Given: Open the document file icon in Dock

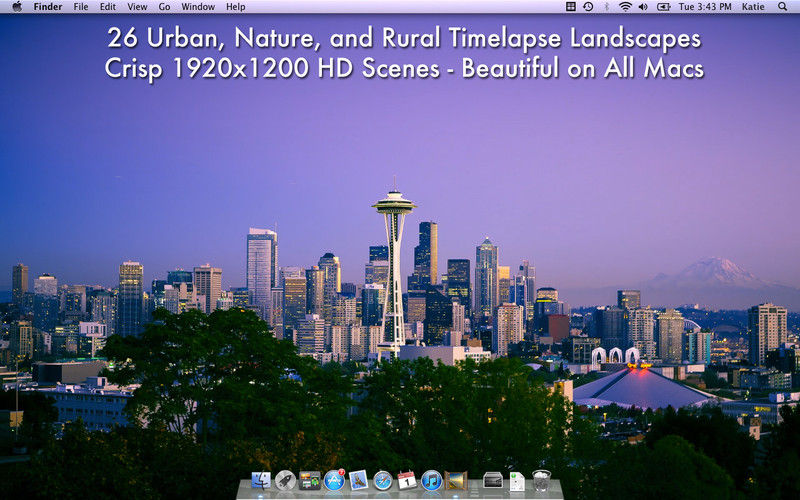Looking at the screenshot, I should 517,481.
